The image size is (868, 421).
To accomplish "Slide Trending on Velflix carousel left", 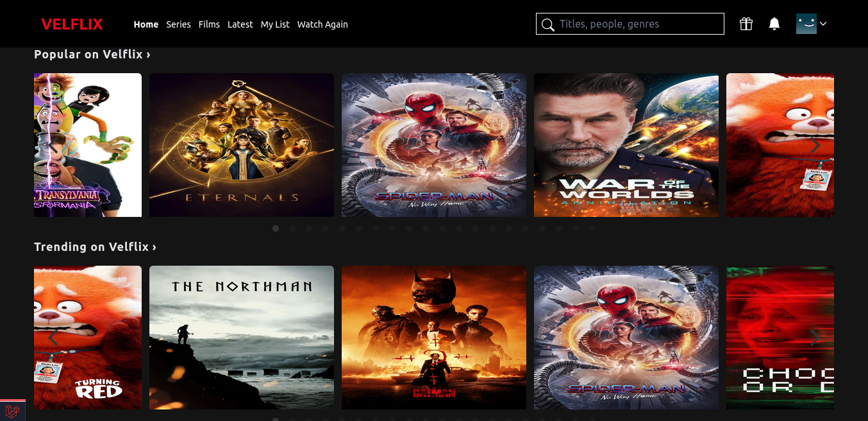I will tap(53, 338).
